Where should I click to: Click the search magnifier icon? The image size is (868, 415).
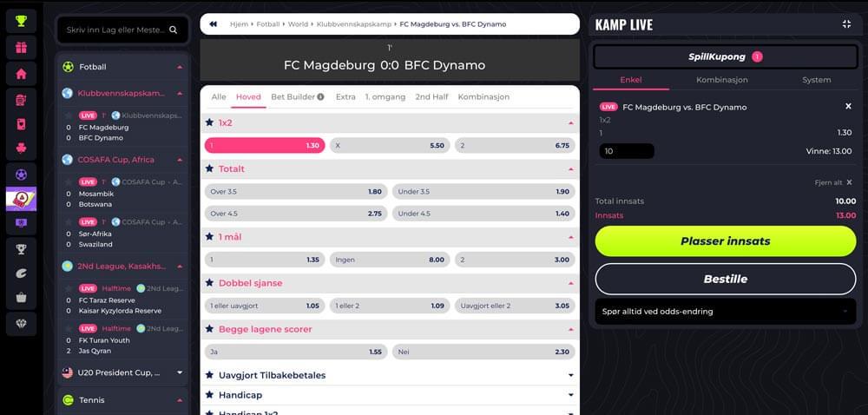tap(174, 30)
